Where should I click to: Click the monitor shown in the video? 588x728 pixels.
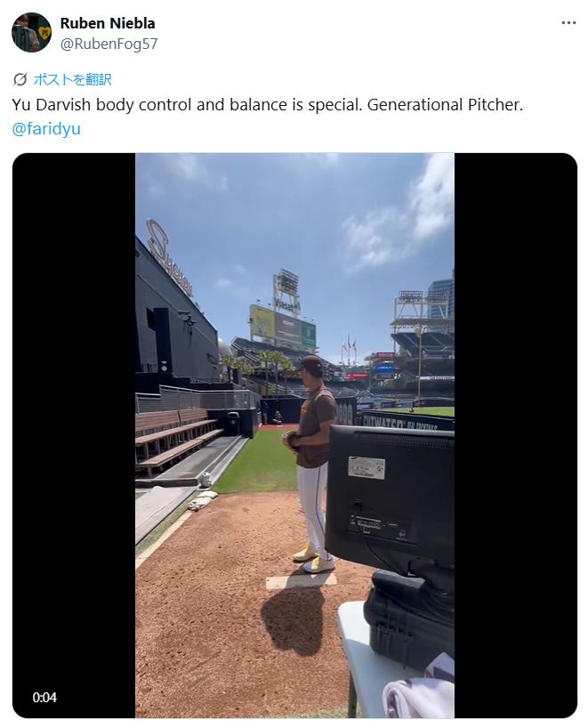pos(391,497)
